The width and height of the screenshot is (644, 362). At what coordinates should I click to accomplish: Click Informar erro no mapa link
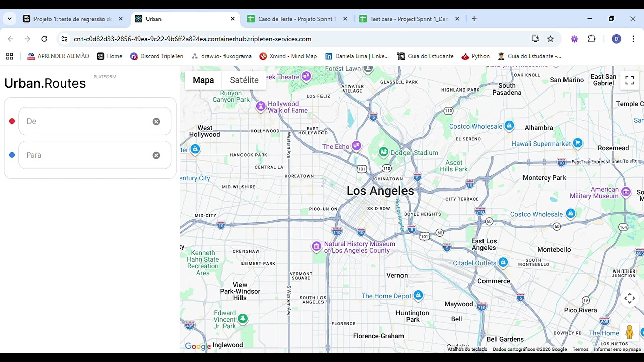tap(617, 349)
